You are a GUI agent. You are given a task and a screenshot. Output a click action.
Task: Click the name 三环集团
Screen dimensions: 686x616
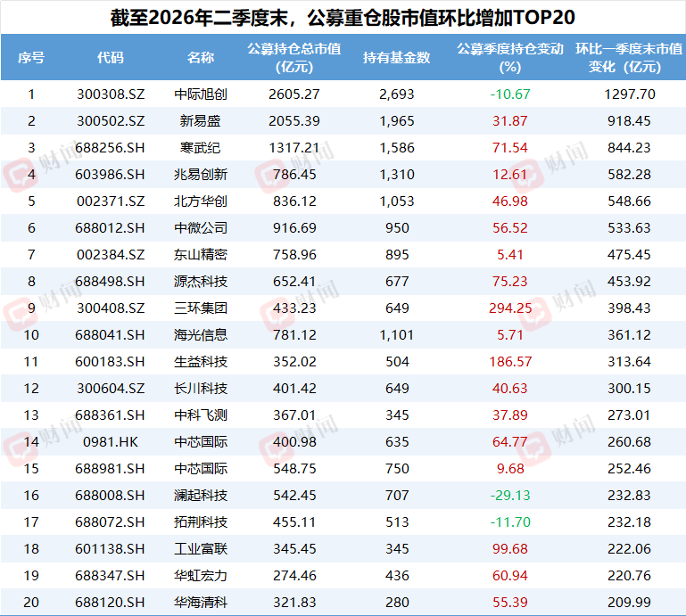(201, 308)
